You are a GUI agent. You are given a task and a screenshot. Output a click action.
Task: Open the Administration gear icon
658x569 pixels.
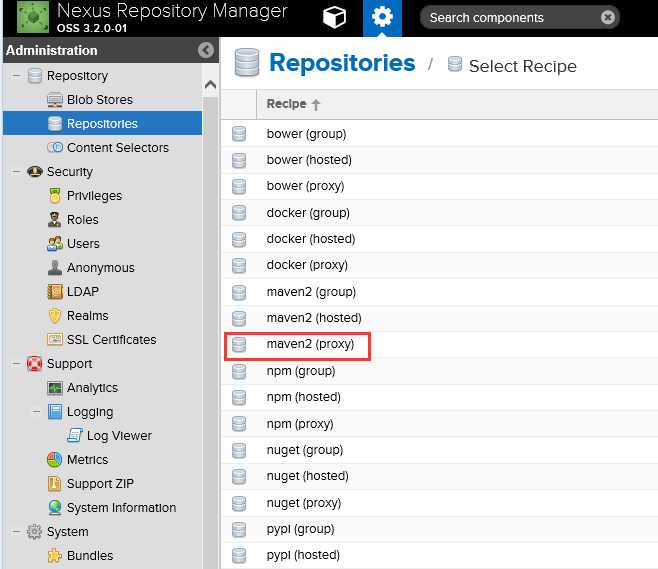382,18
